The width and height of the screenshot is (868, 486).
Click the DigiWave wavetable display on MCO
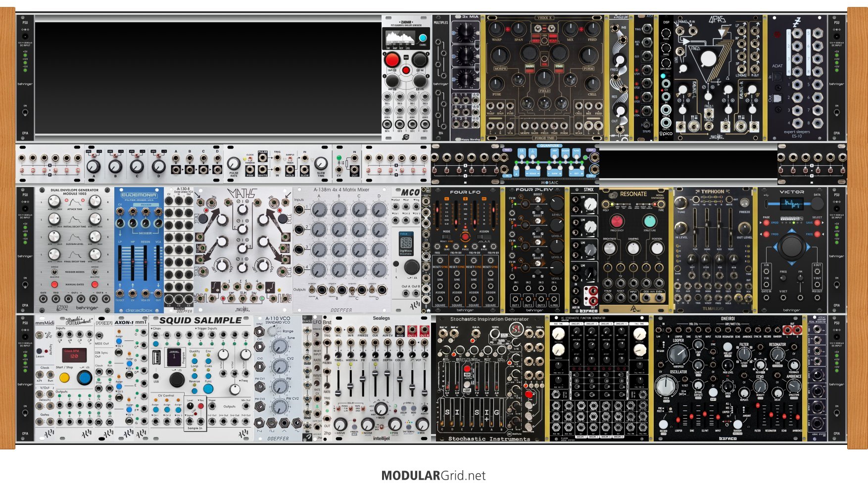406,243
